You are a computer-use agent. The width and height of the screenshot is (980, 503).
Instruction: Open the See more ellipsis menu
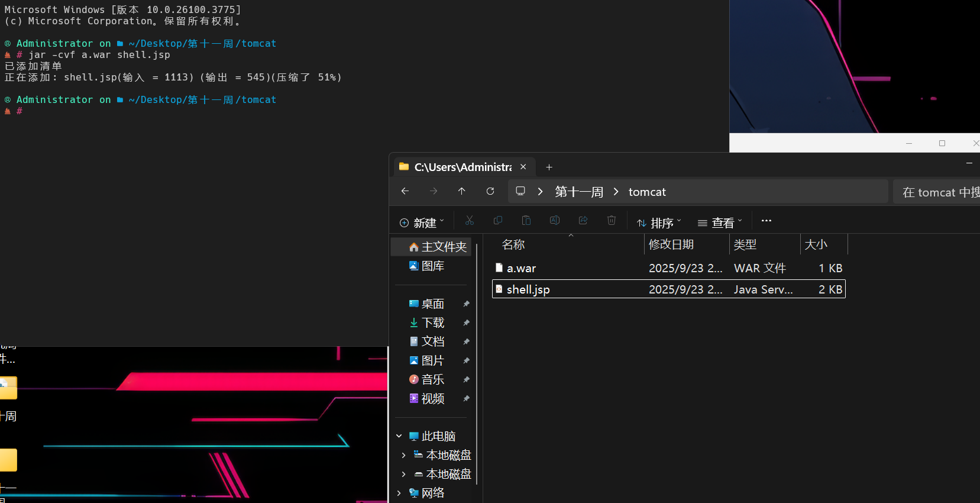pos(766,221)
